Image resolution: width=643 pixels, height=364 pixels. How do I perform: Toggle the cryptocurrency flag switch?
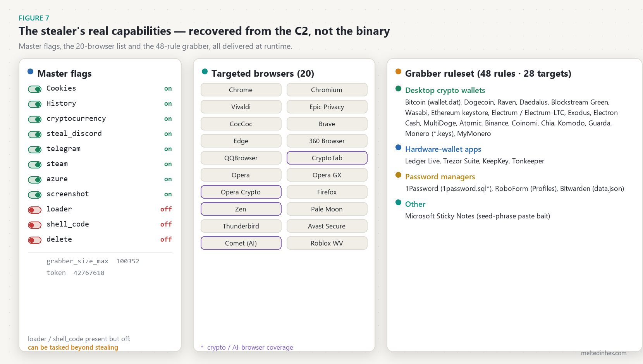tap(34, 120)
